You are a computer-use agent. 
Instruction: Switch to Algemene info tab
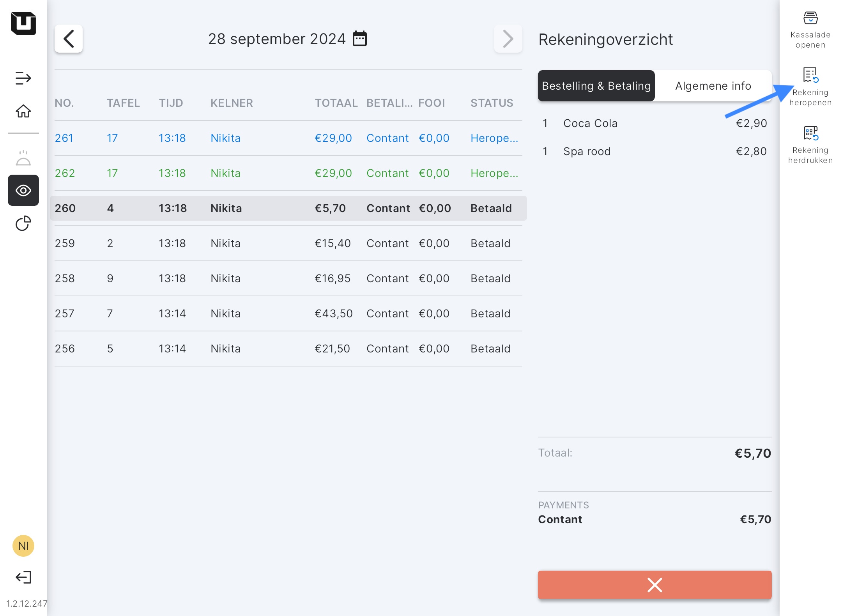(713, 86)
